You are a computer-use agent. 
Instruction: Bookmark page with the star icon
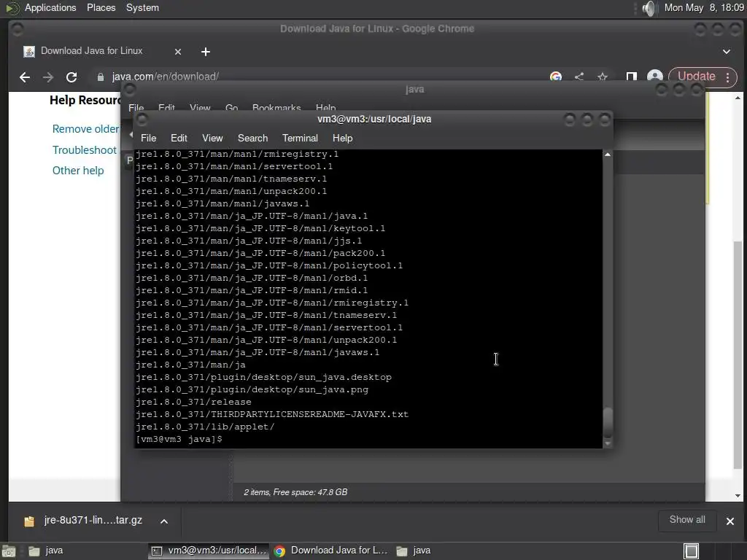602,76
